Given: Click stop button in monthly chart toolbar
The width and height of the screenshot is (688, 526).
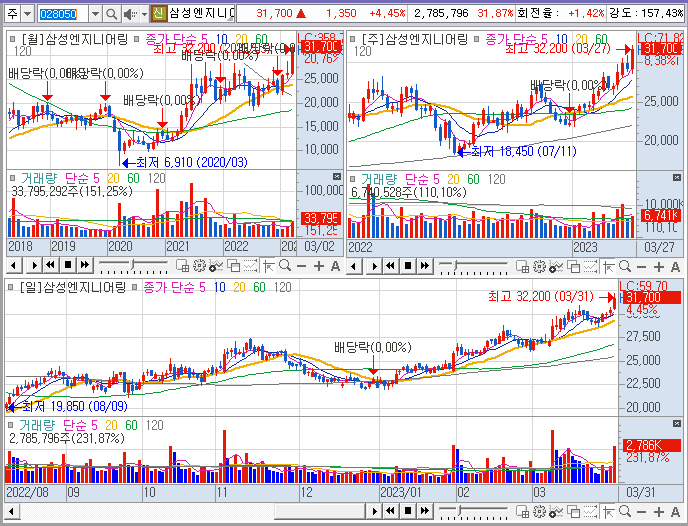Looking at the screenshot, I should [68, 265].
